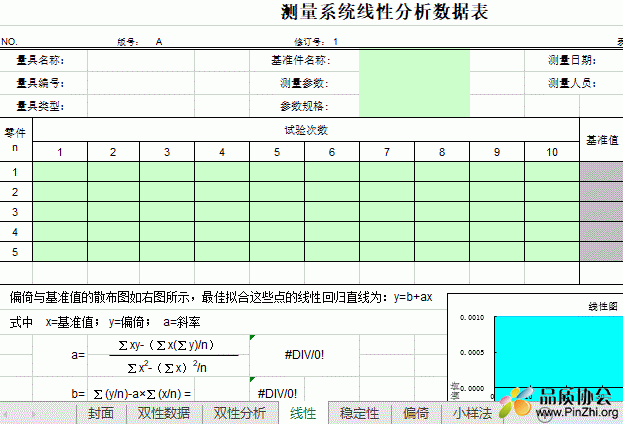Click the 0.0010 axis label on chart
Image resolution: width=623 pixels, height=424 pixels.
point(472,318)
